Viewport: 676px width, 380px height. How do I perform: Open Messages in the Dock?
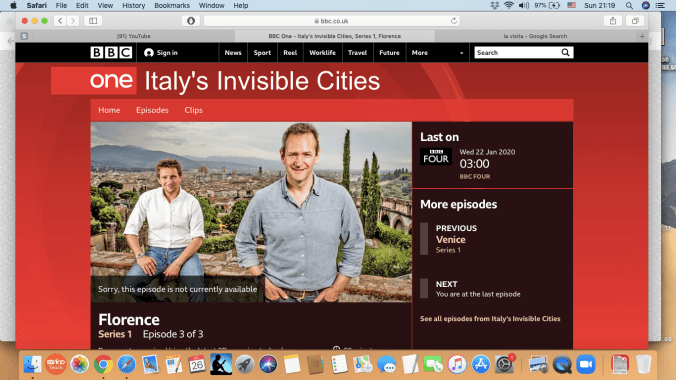click(x=386, y=364)
